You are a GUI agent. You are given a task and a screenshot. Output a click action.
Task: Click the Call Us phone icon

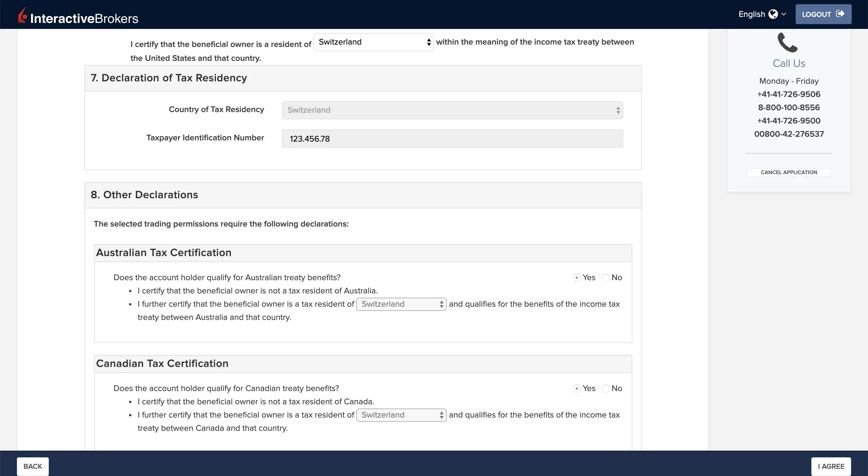click(788, 42)
